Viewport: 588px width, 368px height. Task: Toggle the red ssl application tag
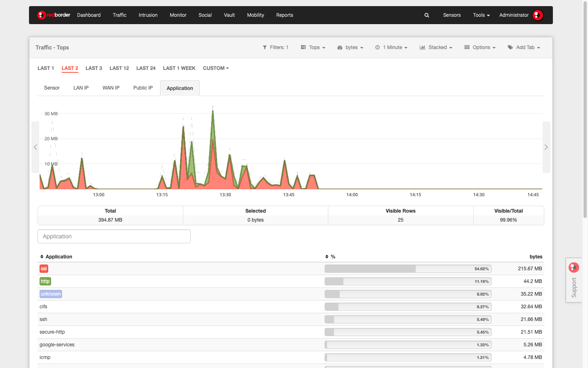pos(44,269)
